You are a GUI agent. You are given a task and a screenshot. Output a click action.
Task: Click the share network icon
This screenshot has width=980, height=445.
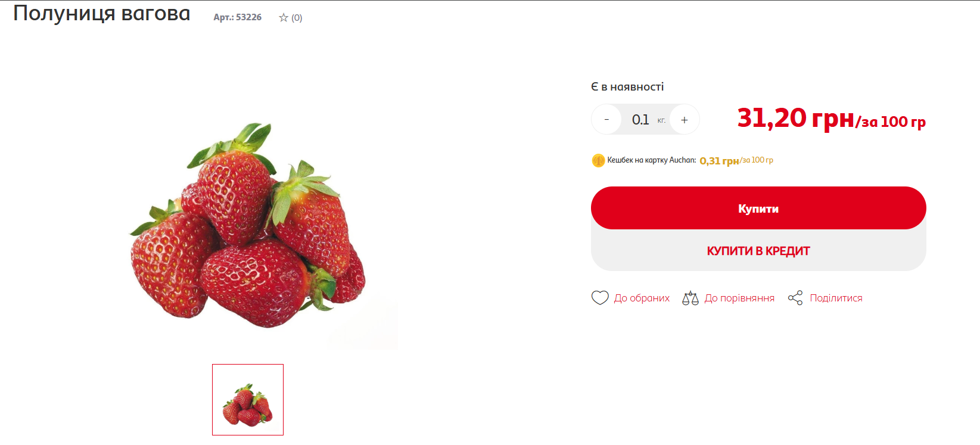click(x=795, y=298)
